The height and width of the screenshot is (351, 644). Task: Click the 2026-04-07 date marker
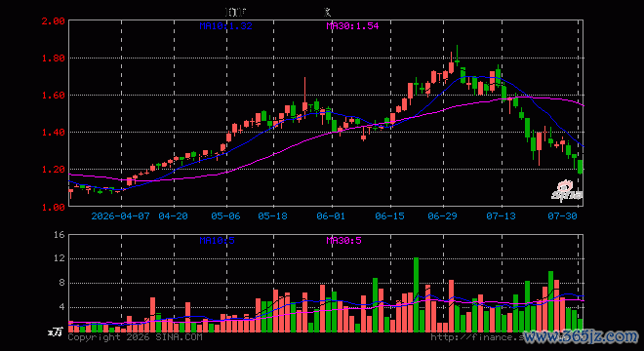tap(120, 215)
